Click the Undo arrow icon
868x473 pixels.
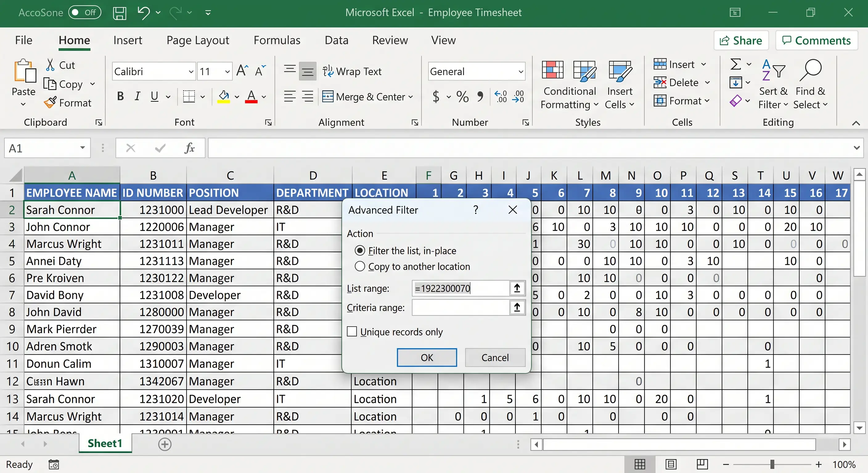click(144, 13)
